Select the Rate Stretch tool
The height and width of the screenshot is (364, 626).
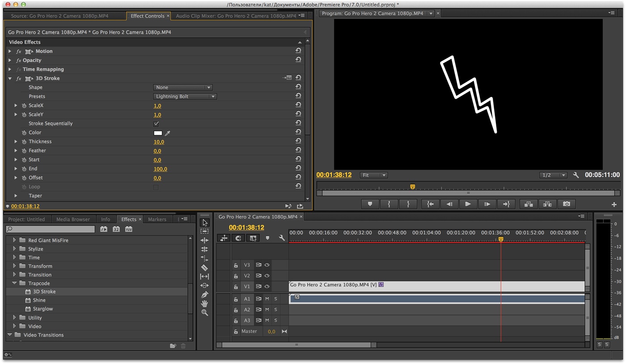coord(205,258)
